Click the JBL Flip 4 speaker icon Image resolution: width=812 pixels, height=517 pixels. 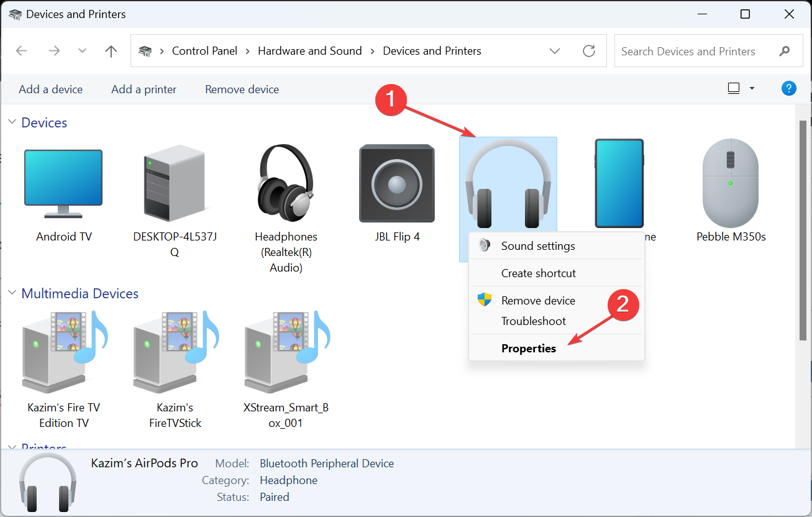[396, 182]
